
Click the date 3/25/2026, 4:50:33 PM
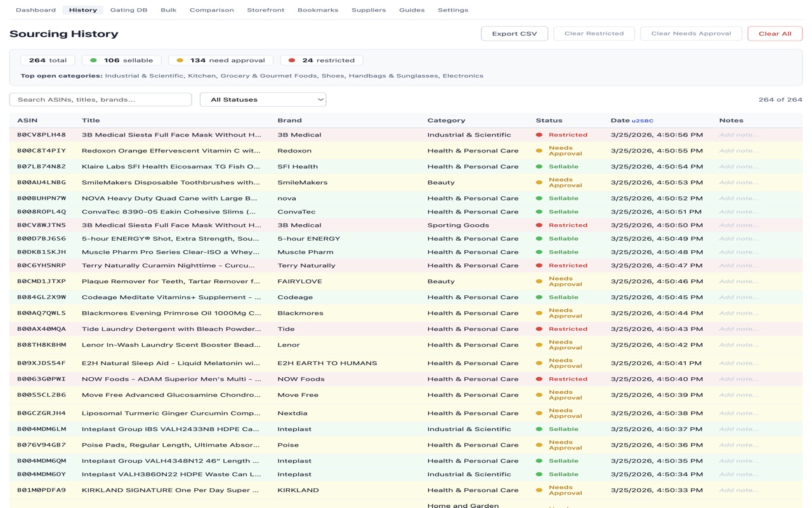[657, 490]
